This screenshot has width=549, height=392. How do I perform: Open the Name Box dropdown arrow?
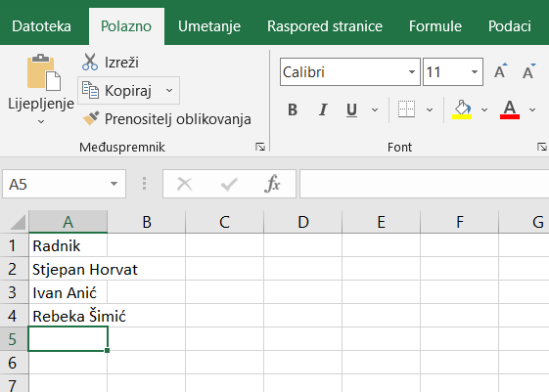click(114, 184)
